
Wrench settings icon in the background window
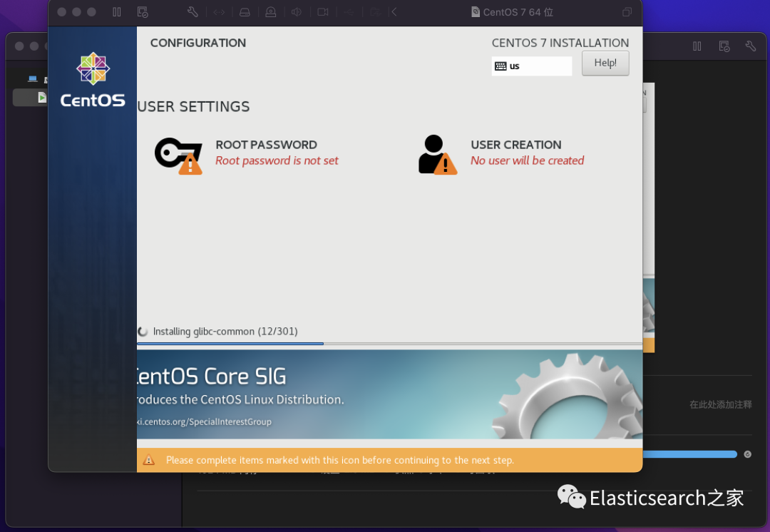[750, 46]
